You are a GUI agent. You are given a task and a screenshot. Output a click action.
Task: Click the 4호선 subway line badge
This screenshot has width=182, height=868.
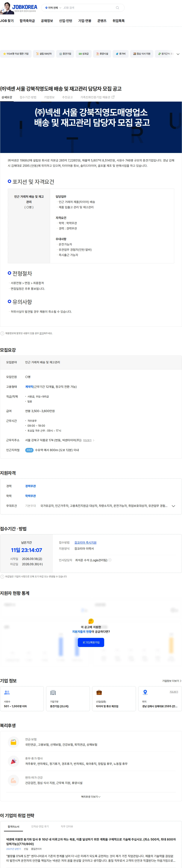29,450
